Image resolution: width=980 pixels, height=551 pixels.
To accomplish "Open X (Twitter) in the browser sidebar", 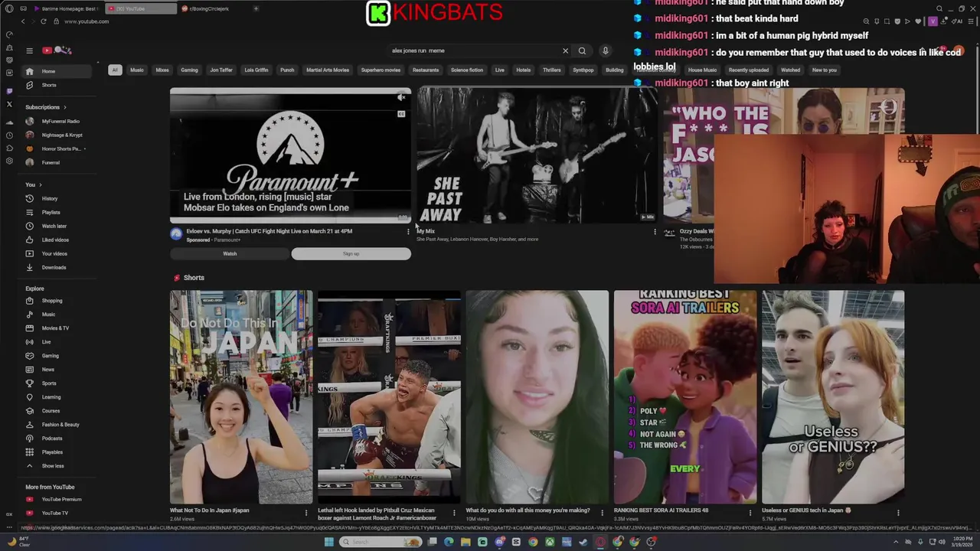I will coord(9,104).
